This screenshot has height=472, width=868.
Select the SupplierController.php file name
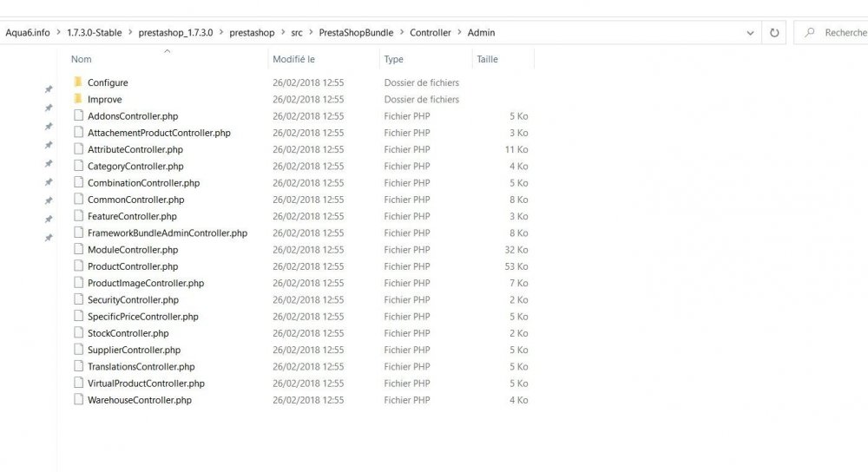pos(134,351)
